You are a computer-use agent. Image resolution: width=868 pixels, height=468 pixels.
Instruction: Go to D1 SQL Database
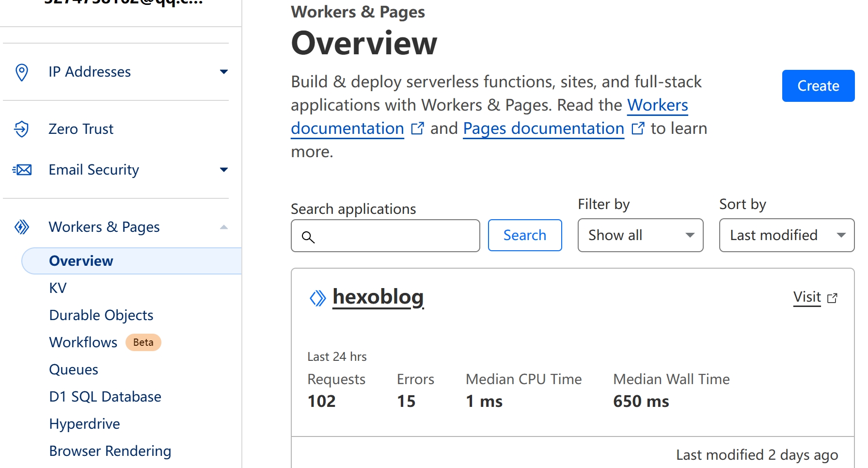pyautogui.click(x=105, y=397)
